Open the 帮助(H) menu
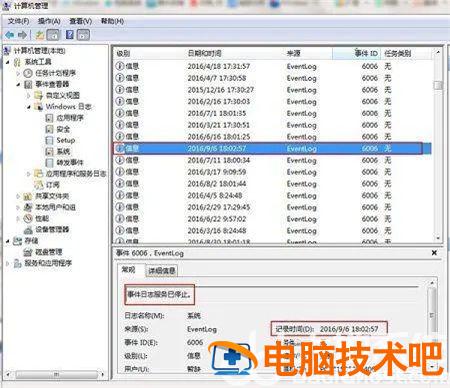 112,21
